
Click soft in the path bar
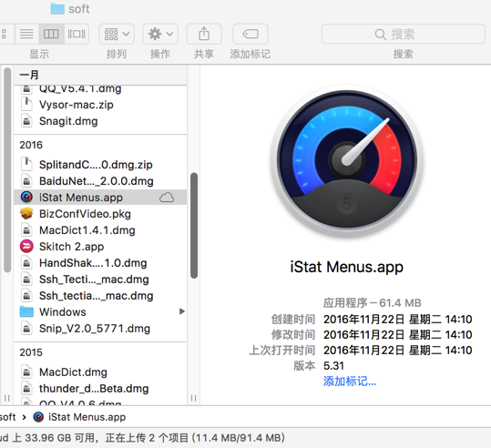(8, 417)
